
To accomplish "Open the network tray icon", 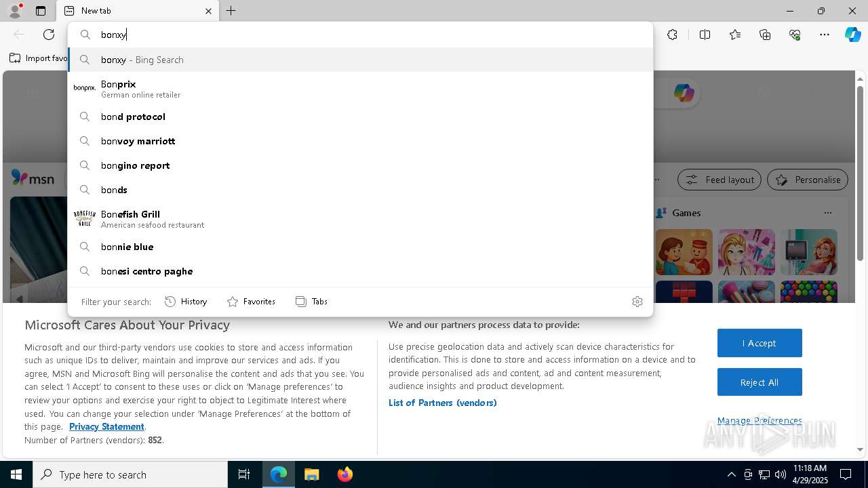I will pos(764,474).
